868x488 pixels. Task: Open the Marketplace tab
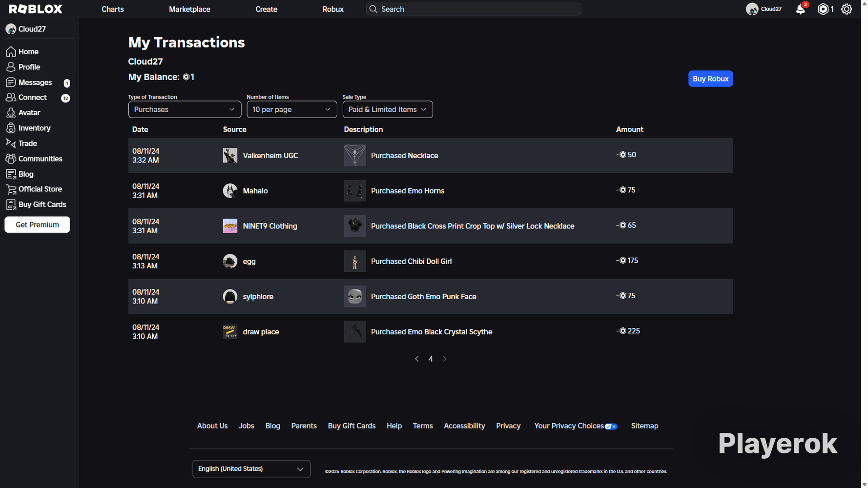click(190, 9)
